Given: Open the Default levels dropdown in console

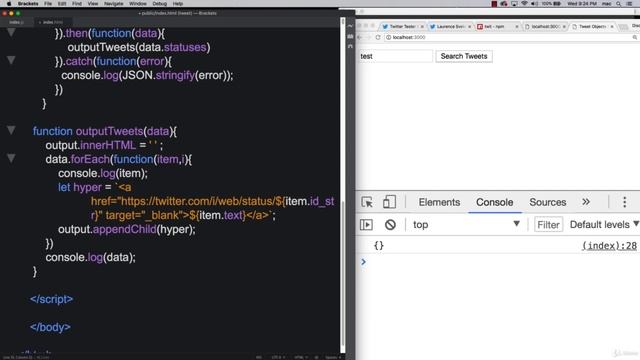Looking at the screenshot, I should tap(604, 224).
